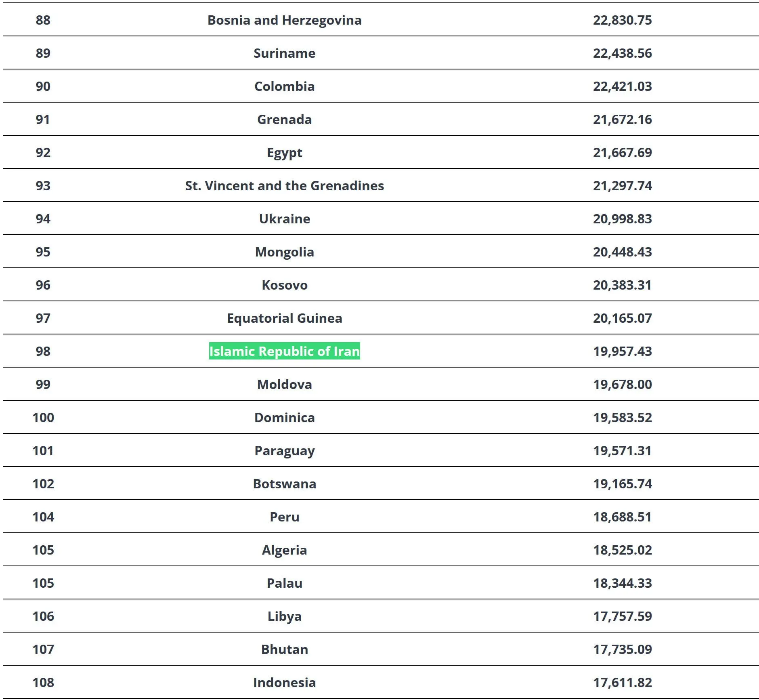Screen dimensions: 759x700
Task: Click St. Vincent and the Grenadines
Action: (x=284, y=186)
